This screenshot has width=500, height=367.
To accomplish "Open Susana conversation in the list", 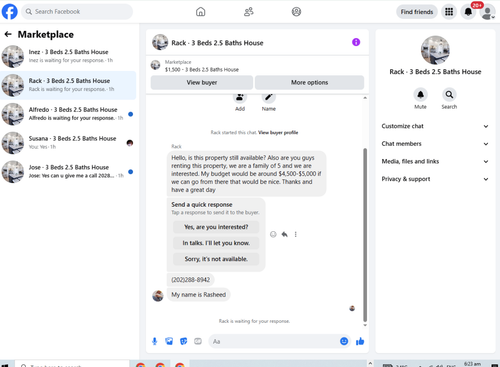I will pos(68,143).
